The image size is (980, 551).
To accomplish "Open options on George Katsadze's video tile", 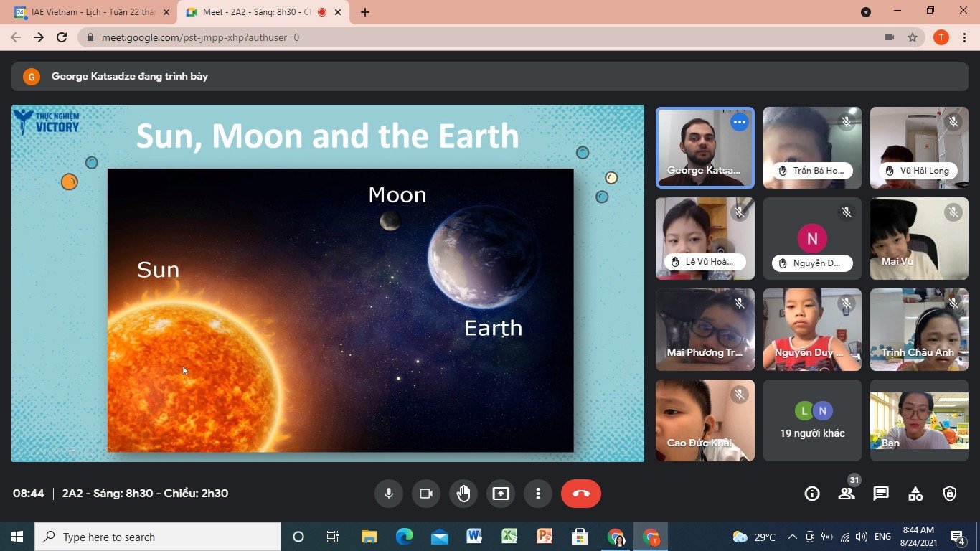I will point(739,123).
